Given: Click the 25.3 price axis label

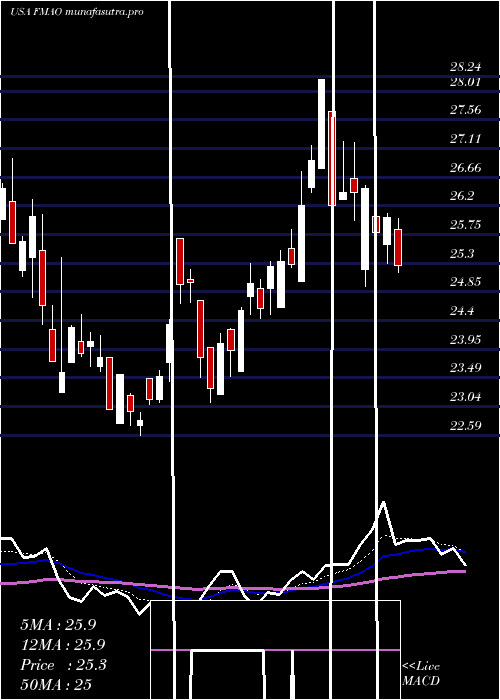Looking at the screenshot, I should tap(462, 254).
